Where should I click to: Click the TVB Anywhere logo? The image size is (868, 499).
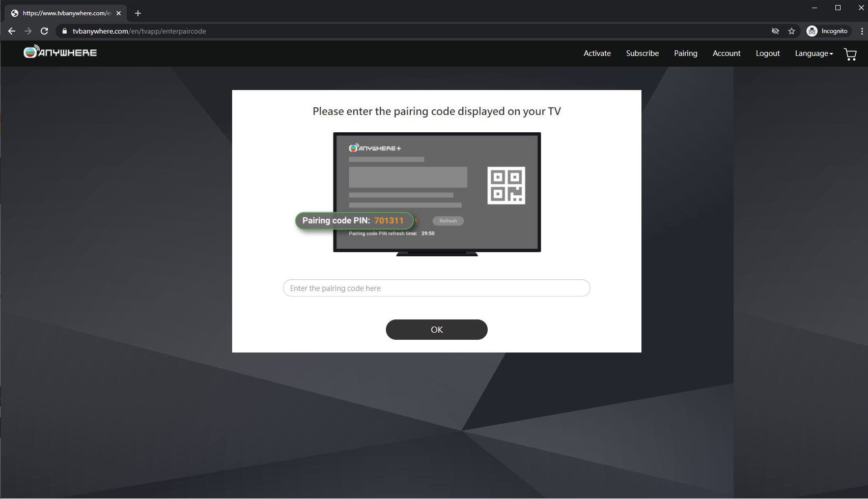[60, 52]
